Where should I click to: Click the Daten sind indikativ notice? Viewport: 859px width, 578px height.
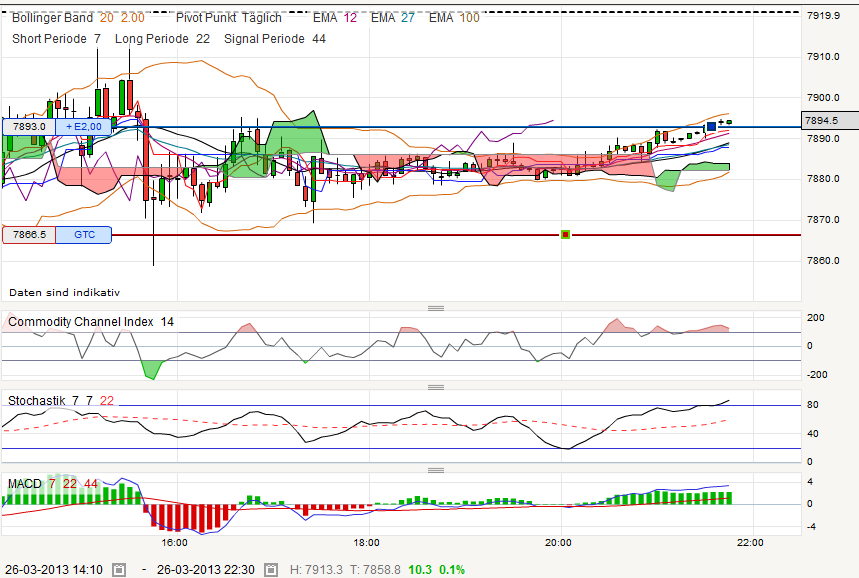(x=65, y=293)
